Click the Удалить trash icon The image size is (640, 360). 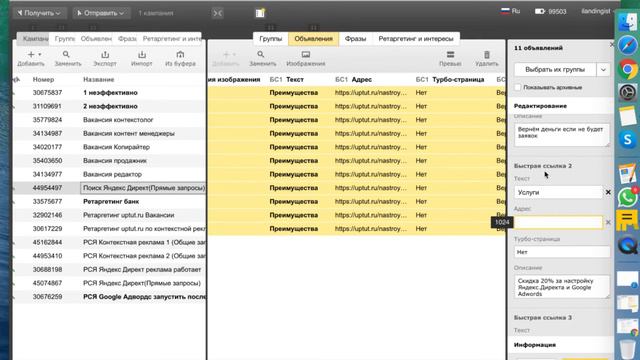[487, 54]
